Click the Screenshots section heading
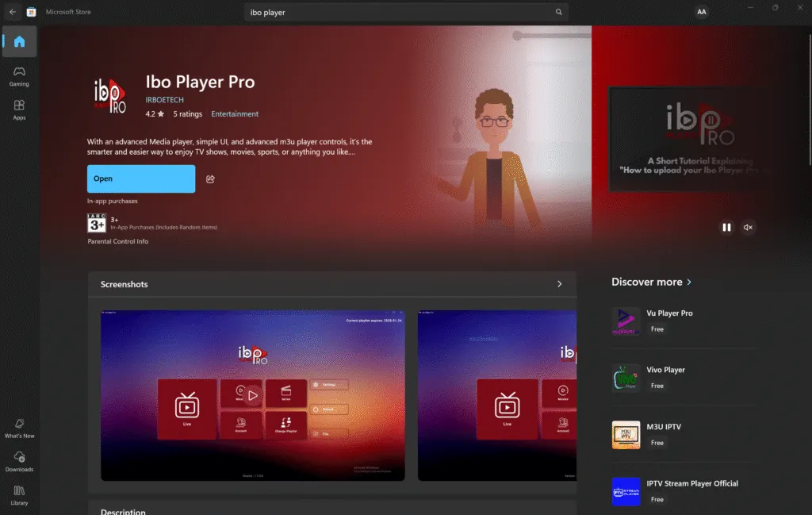 click(124, 284)
